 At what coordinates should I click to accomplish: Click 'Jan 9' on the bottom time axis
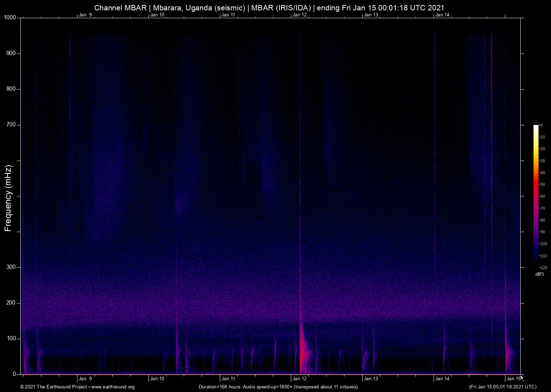tap(85, 379)
